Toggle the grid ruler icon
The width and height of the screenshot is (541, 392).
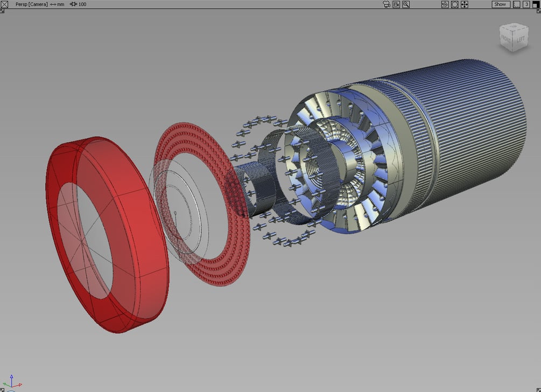(516, 4)
